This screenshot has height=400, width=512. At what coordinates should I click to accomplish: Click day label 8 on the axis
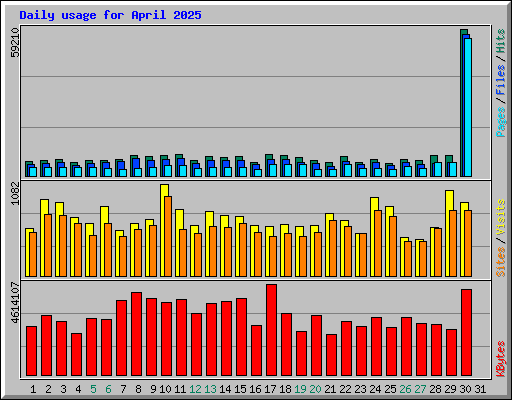pos(138,389)
